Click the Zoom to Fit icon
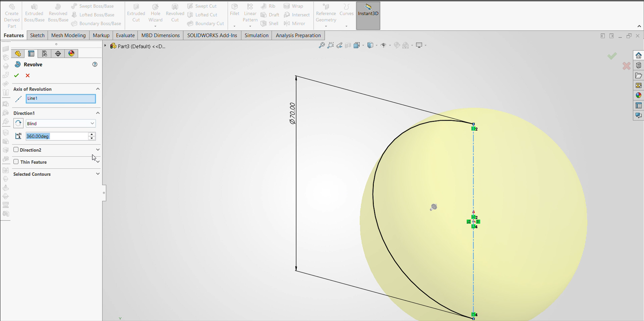Image resolution: width=644 pixels, height=321 pixels. (x=322, y=45)
